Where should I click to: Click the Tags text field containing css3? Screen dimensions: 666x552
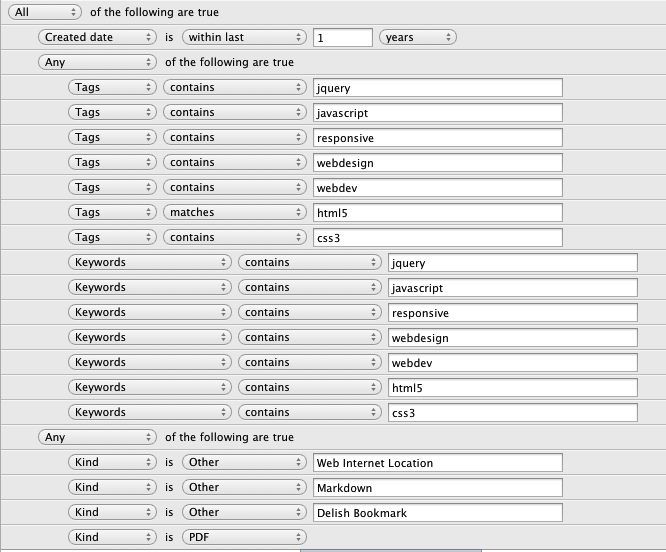click(437, 238)
